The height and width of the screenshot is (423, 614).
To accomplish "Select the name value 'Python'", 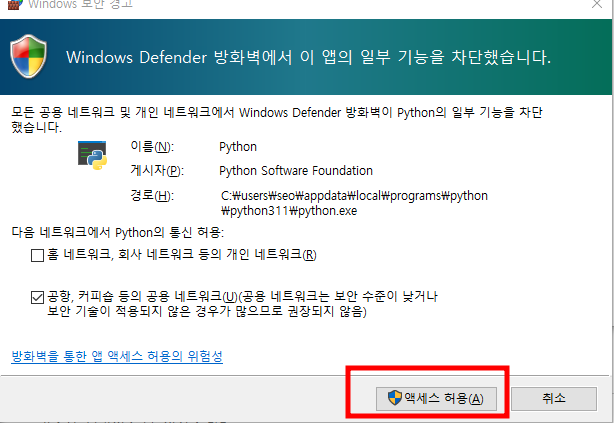I will 238,147.
